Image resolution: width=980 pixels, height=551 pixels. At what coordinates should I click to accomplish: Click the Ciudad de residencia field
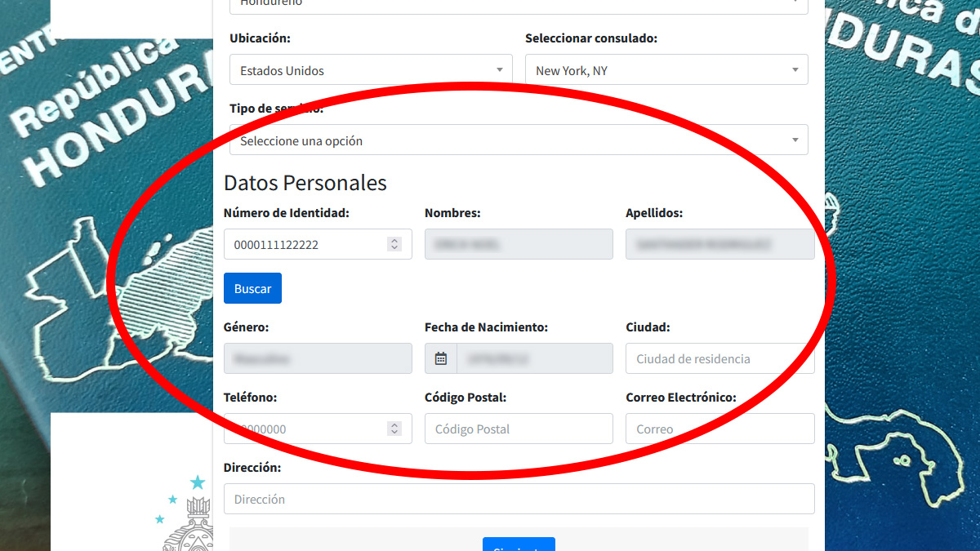[x=719, y=358]
